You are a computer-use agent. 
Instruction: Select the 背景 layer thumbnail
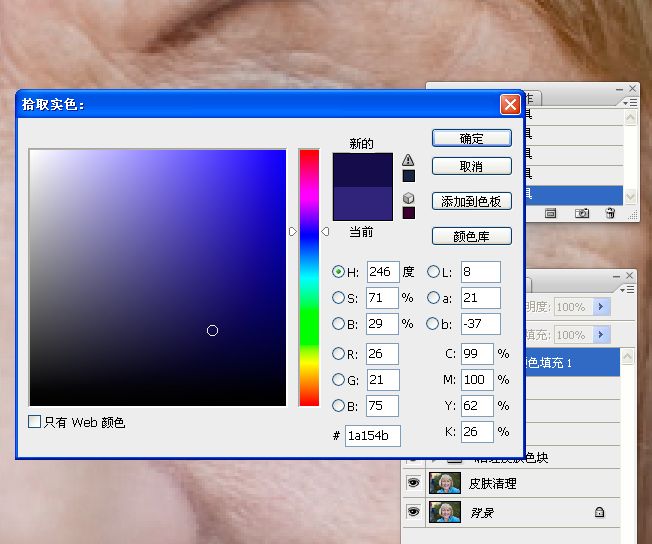tap(445, 512)
